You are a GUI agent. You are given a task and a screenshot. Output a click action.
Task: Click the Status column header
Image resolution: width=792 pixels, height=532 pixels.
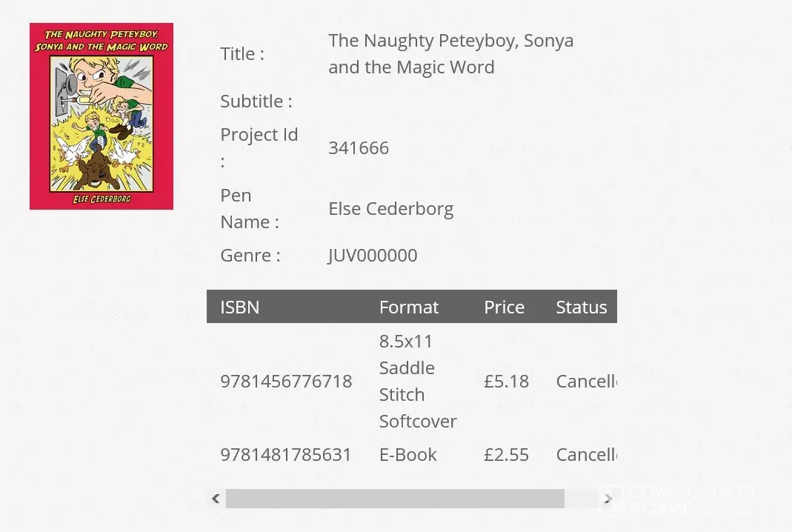tap(582, 307)
